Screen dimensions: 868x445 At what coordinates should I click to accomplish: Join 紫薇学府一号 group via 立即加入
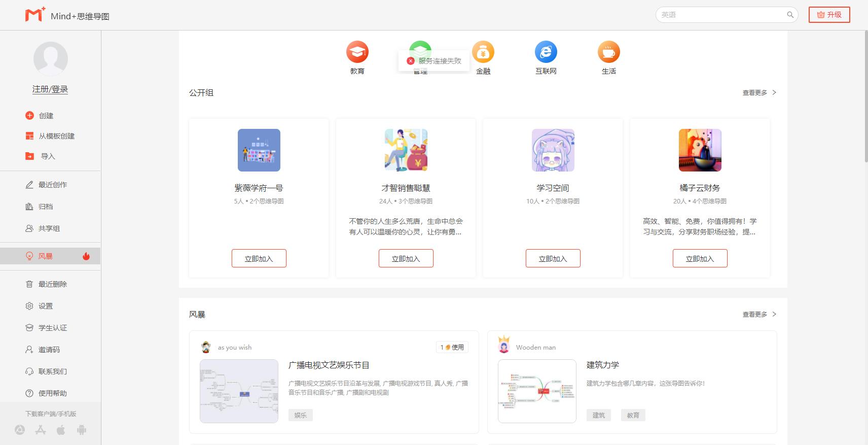coord(259,258)
